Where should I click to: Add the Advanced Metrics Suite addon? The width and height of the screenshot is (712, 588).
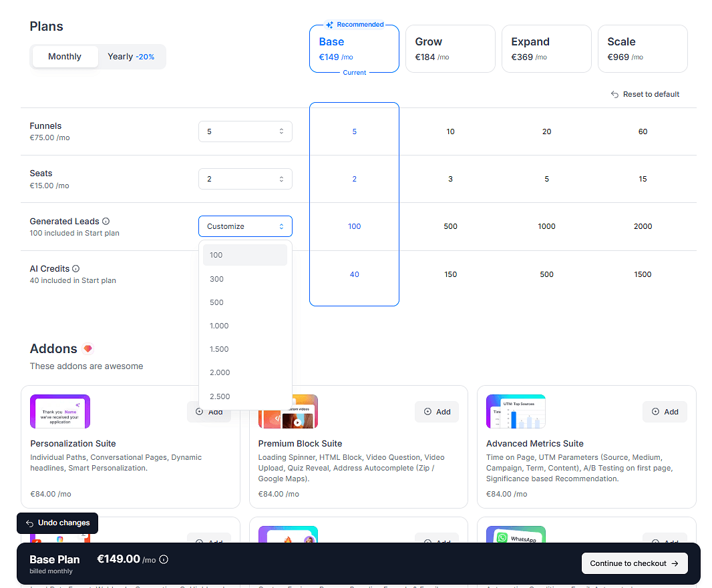[x=665, y=412]
